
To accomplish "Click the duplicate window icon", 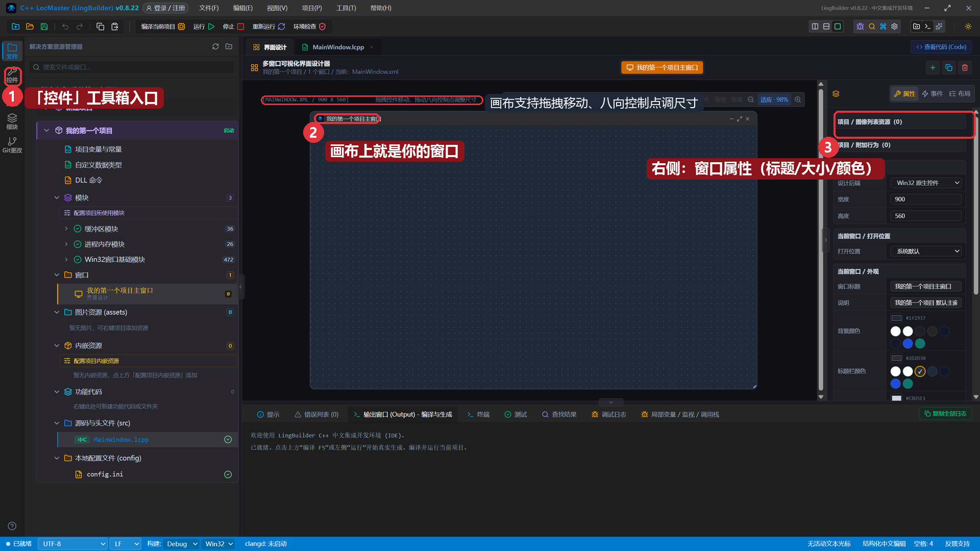I will pyautogui.click(x=949, y=67).
